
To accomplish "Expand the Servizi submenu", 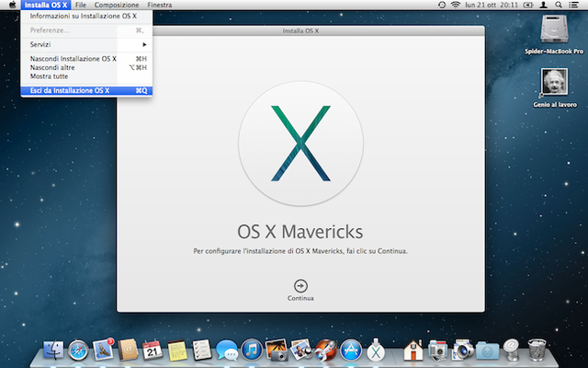I will 86,44.
